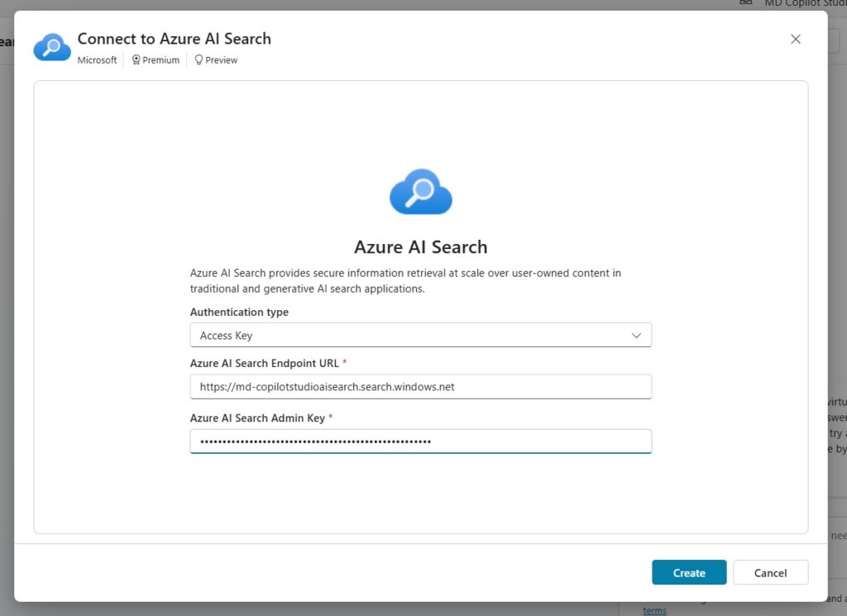847x616 pixels.
Task: Click the description paragraph about secure information retrieval
Action: 405,281
